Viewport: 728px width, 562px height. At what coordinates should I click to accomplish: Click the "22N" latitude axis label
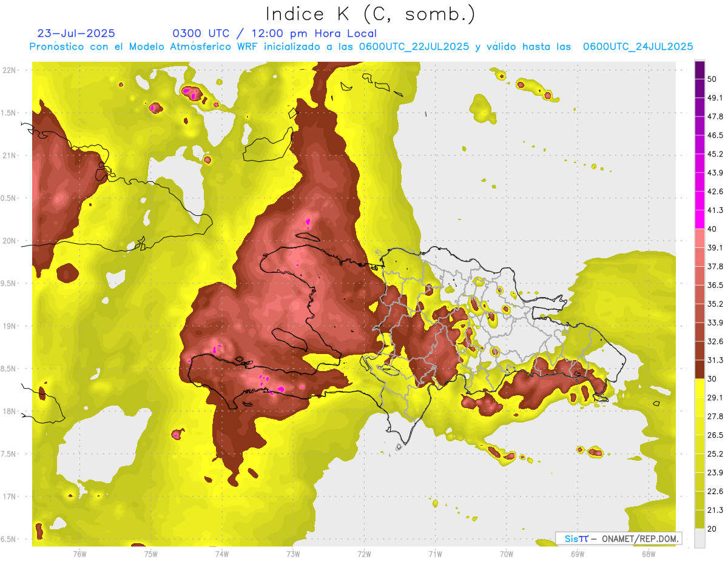pyautogui.click(x=10, y=70)
